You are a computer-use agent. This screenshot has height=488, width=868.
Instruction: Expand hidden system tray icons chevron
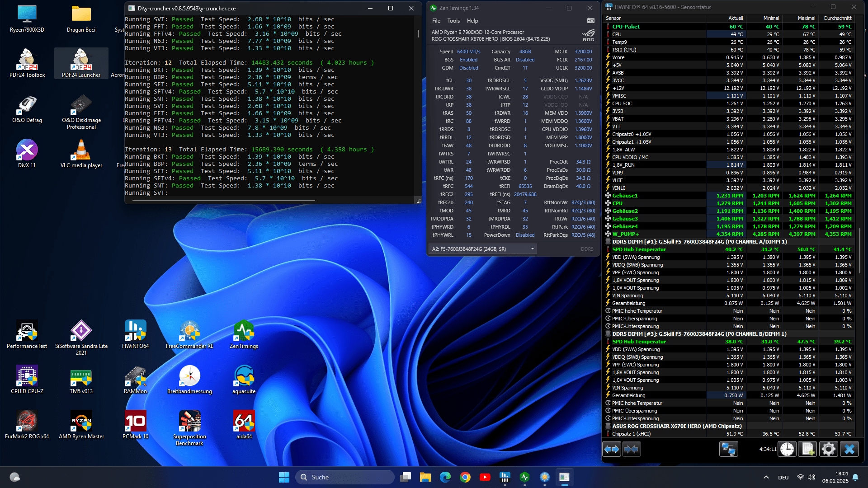click(766, 477)
